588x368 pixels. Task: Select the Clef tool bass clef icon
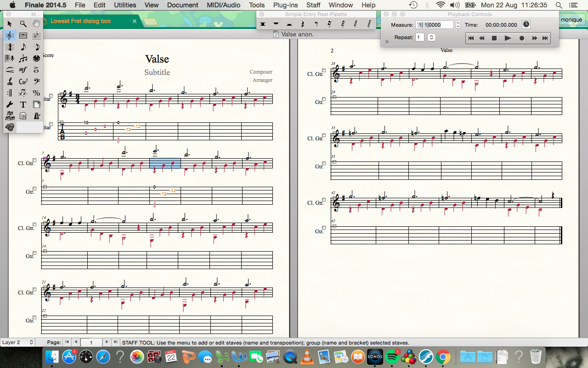click(x=36, y=81)
